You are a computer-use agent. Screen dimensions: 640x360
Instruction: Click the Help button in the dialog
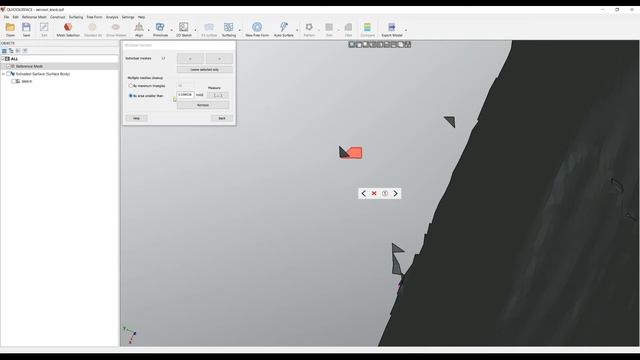[136, 118]
